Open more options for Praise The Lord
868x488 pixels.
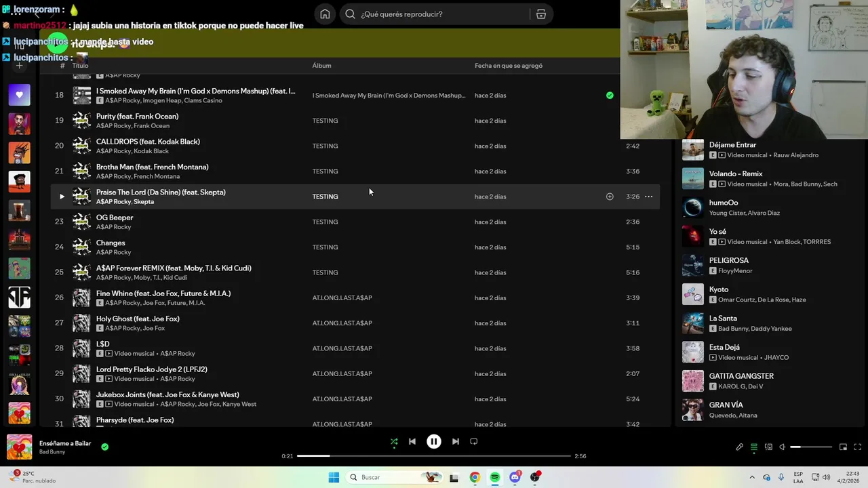pos(649,197)
